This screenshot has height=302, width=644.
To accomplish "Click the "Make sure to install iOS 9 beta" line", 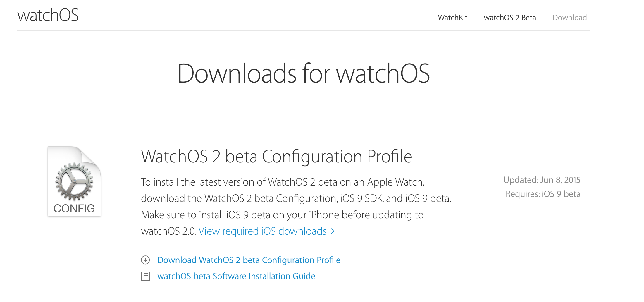I will (282, 215).
